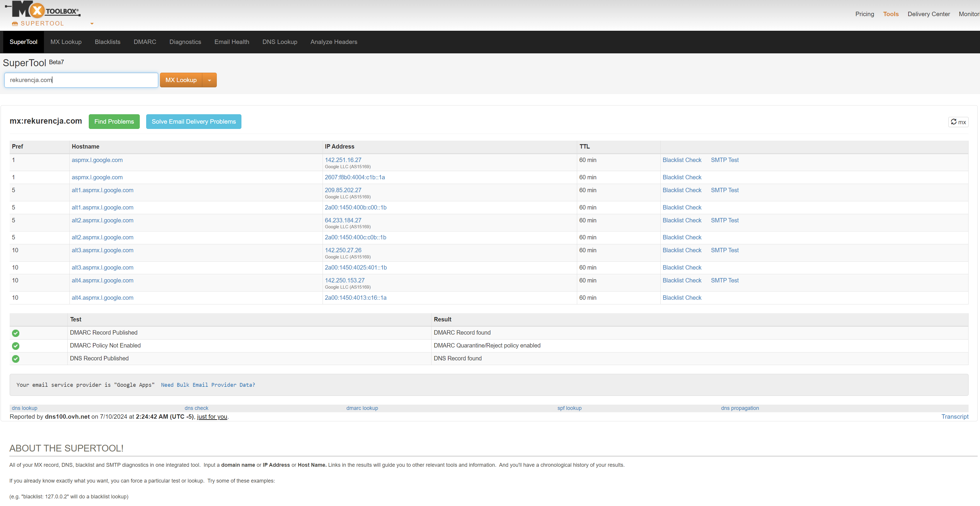Click the 'IP Address' column header

pos(339,147)
